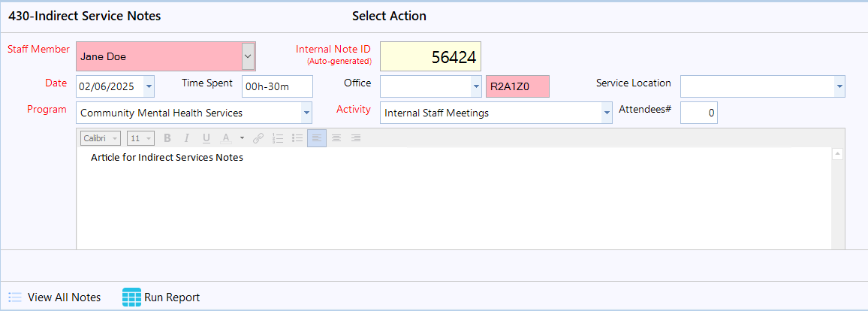
Task: Click the View All Notes link
Action: tap(65, 297)
